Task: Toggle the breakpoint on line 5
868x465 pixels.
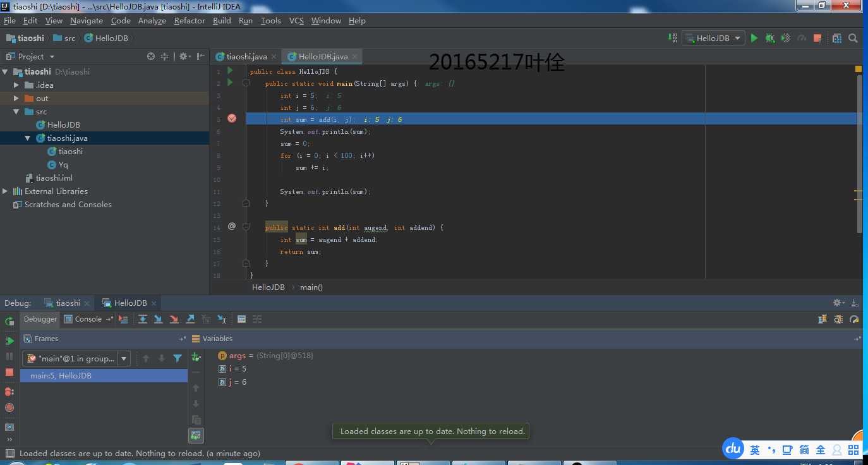Action: 232,118
